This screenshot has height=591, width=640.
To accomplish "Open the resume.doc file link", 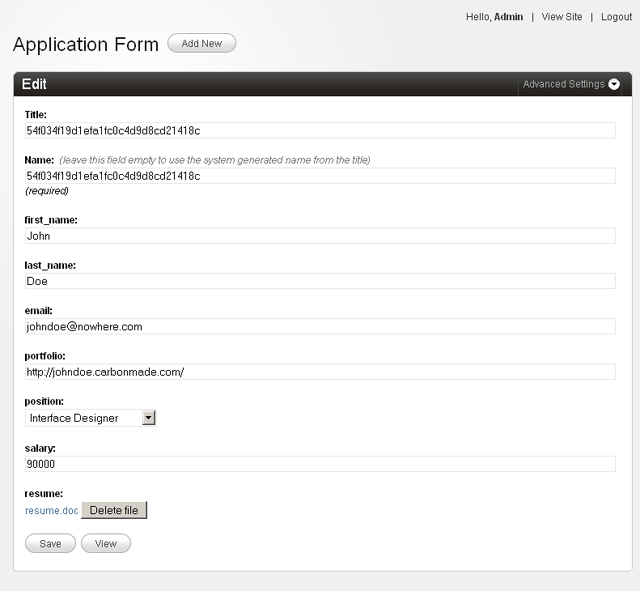I will click(51, 510).
